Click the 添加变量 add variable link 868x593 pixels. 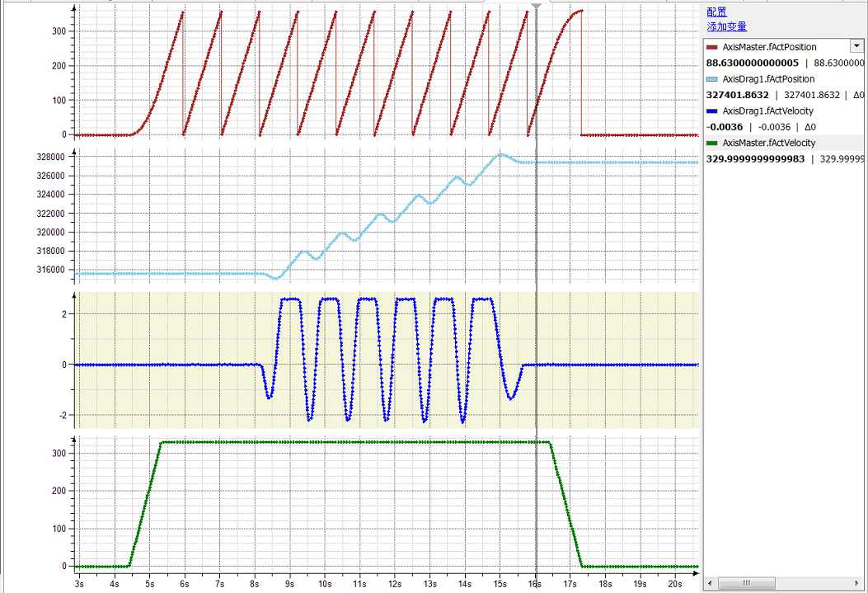tap(726, 26)
